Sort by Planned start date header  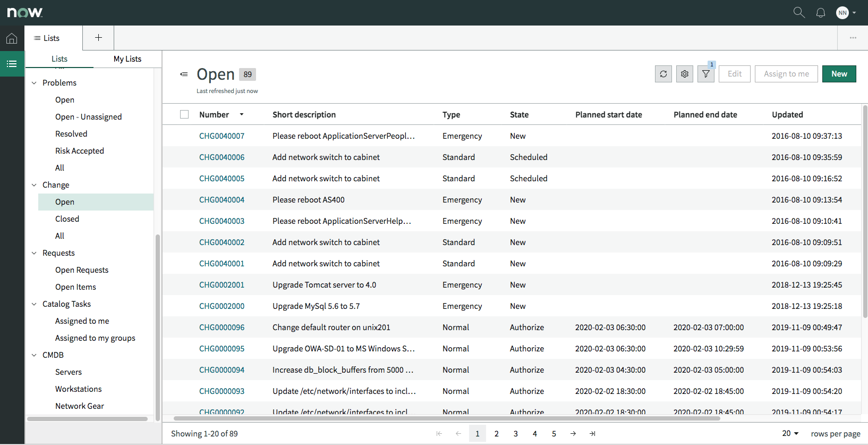(x=609, y=114)
